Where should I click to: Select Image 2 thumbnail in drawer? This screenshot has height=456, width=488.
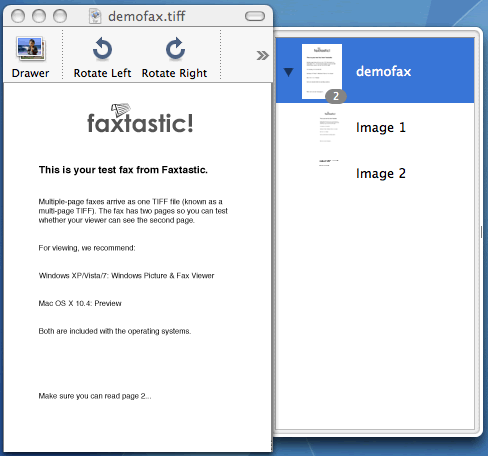[x=329, y=163]
